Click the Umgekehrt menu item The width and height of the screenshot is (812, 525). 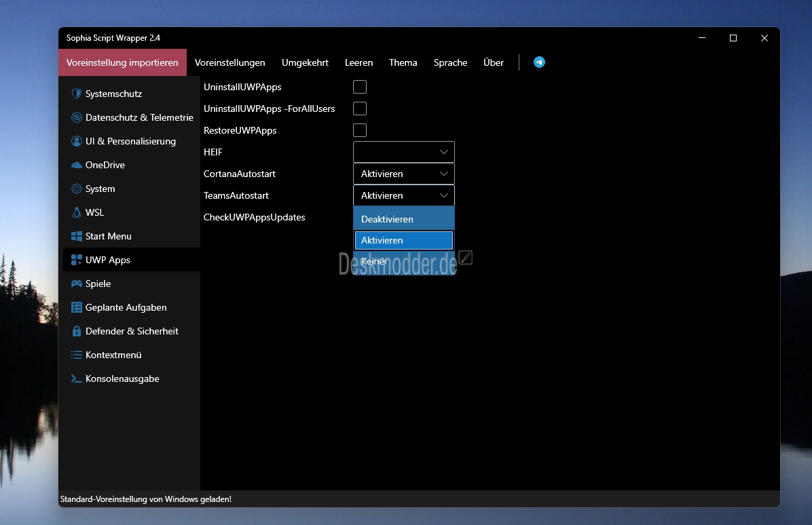[x=305, y=62]
